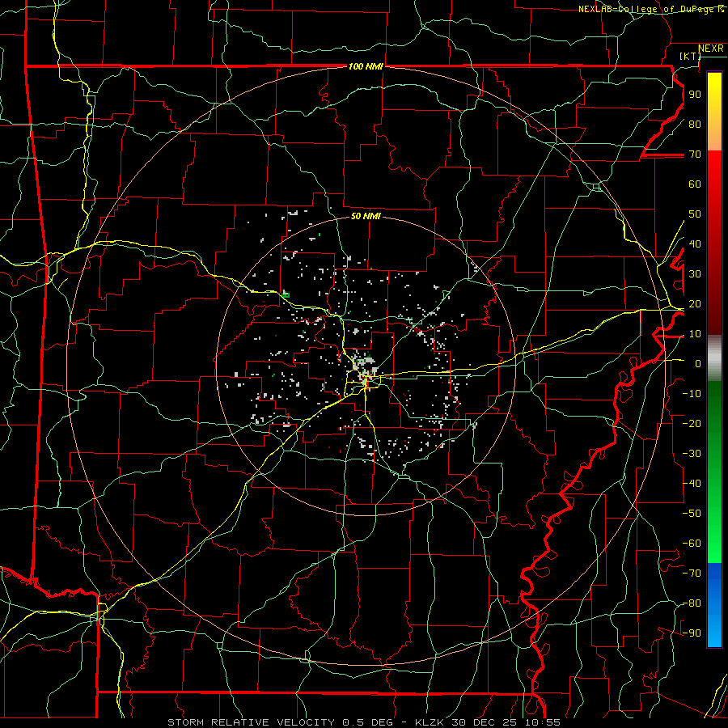
Task: Click the -20 value on the velocity scale
Action: click(x=692, y=424)
